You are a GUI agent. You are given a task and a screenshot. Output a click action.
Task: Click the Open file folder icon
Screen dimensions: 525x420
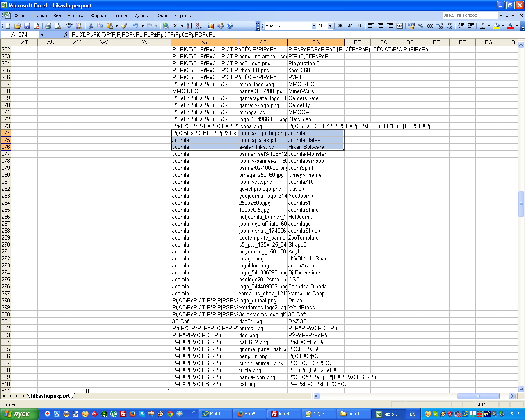18,26
